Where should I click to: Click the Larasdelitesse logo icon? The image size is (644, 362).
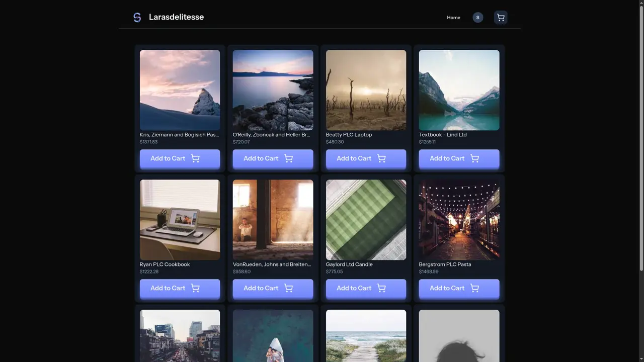coord(137,18)
